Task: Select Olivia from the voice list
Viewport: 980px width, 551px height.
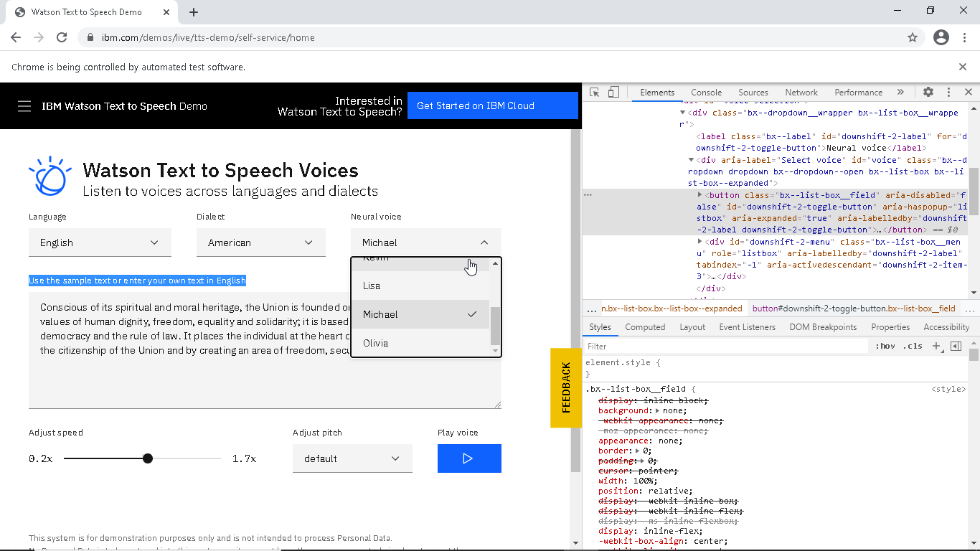Action: coord(420,343)
